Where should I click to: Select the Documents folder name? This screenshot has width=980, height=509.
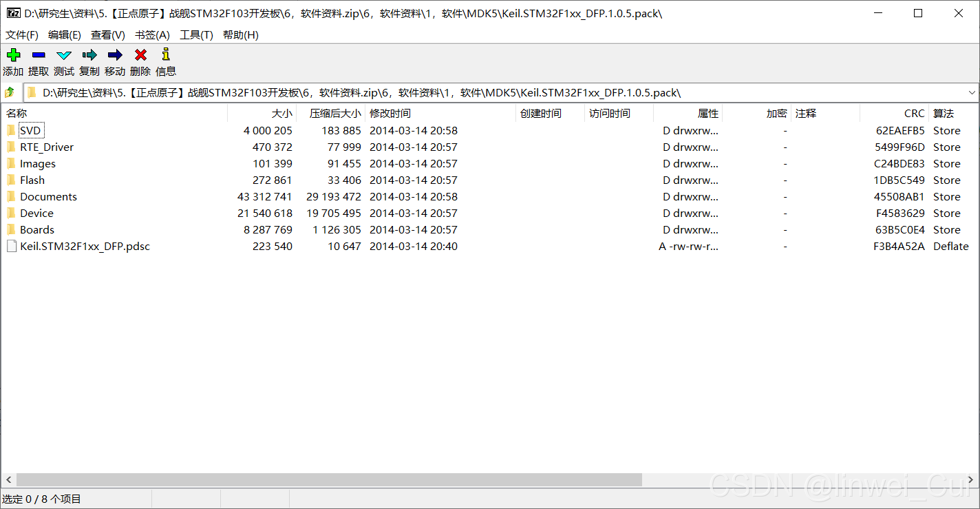tap(48, 196)
